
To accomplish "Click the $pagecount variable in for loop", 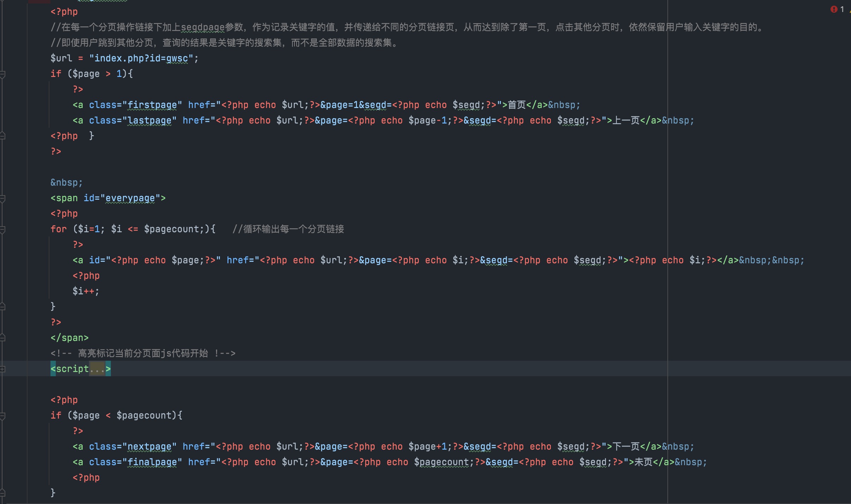I will tap(172, 229).
